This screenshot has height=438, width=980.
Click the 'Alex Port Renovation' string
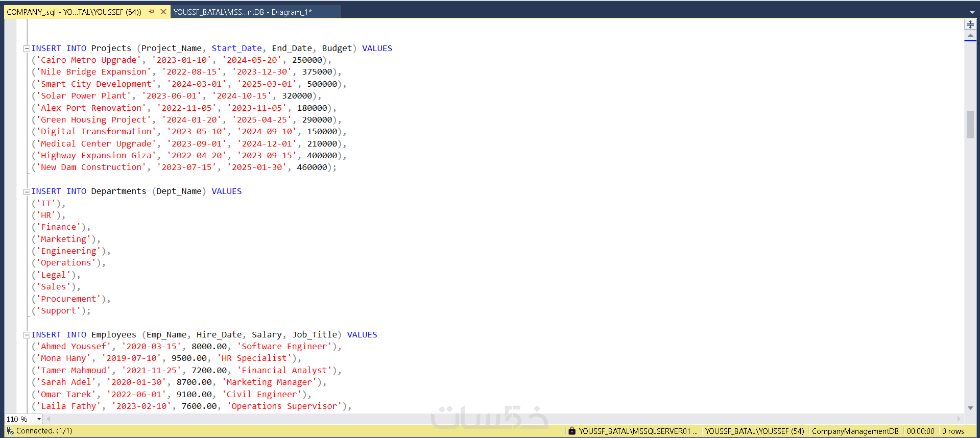click(91, 108)
